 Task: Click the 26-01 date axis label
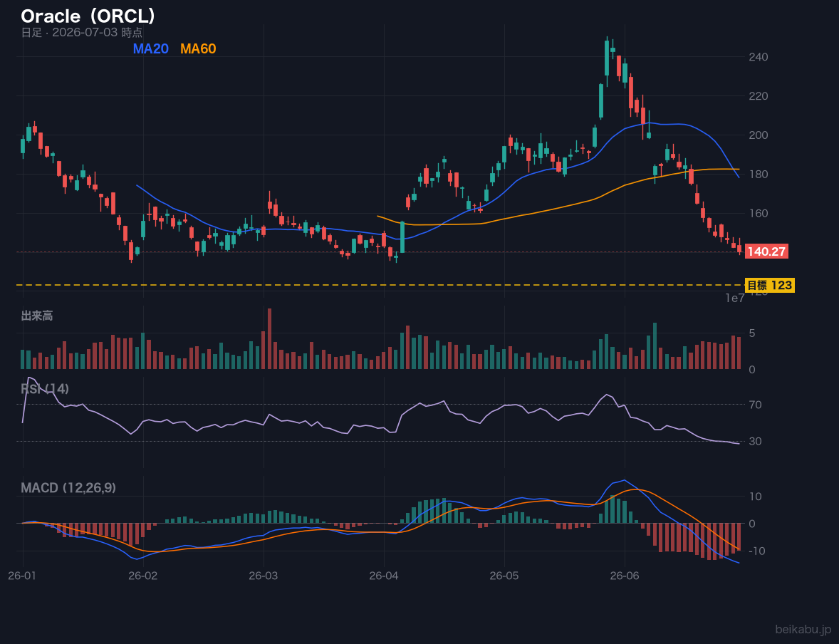[23, 576]
